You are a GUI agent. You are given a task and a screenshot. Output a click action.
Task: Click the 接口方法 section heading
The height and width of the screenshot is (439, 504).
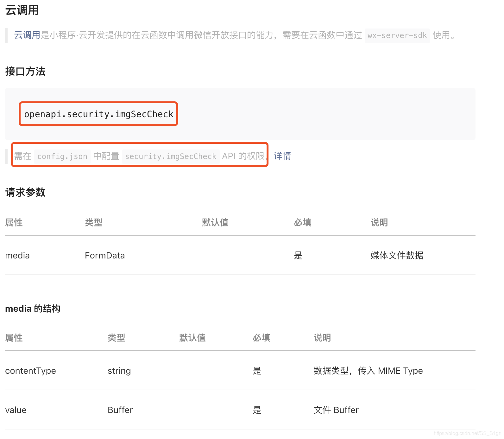[x=25, y=71]
